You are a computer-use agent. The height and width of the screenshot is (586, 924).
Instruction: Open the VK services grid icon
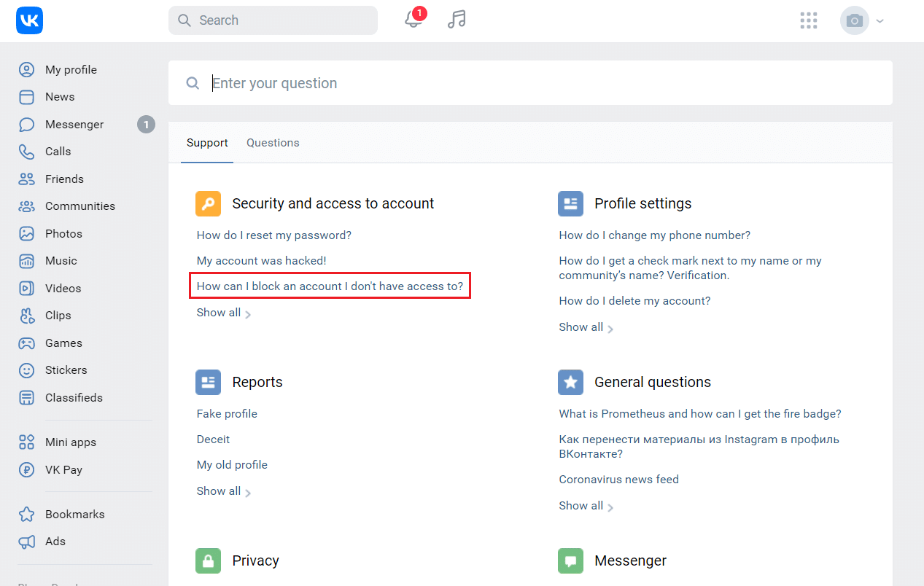808,20
